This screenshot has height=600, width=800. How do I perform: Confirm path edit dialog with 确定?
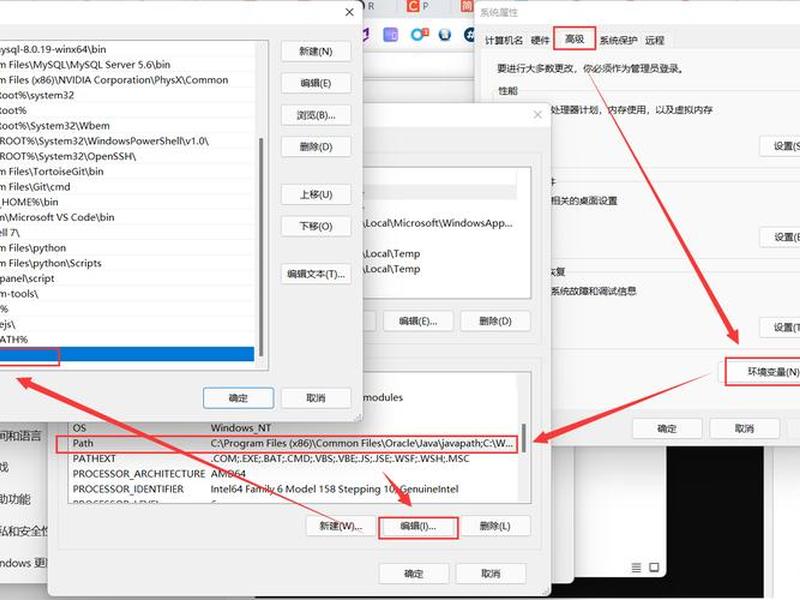pos(238,398)
